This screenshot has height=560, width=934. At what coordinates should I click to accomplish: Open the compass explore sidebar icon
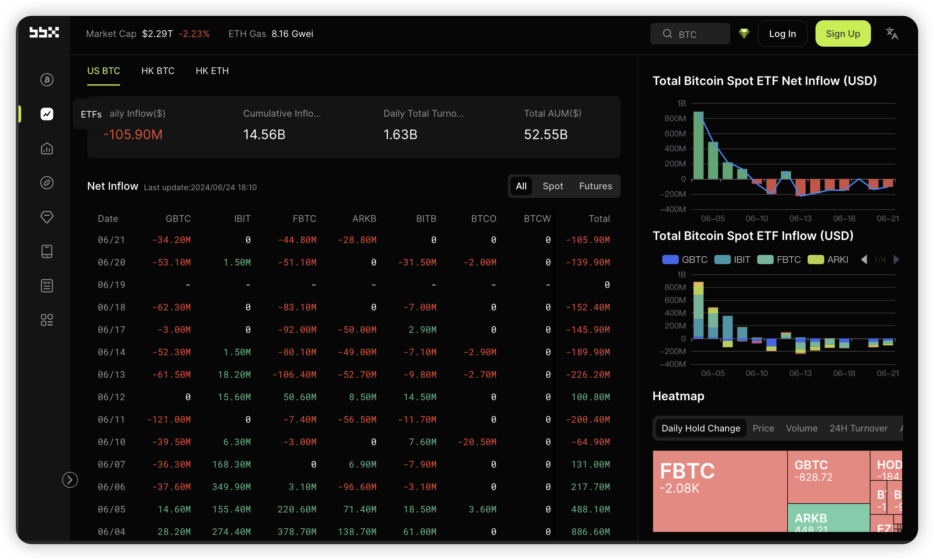coord(47,183)
